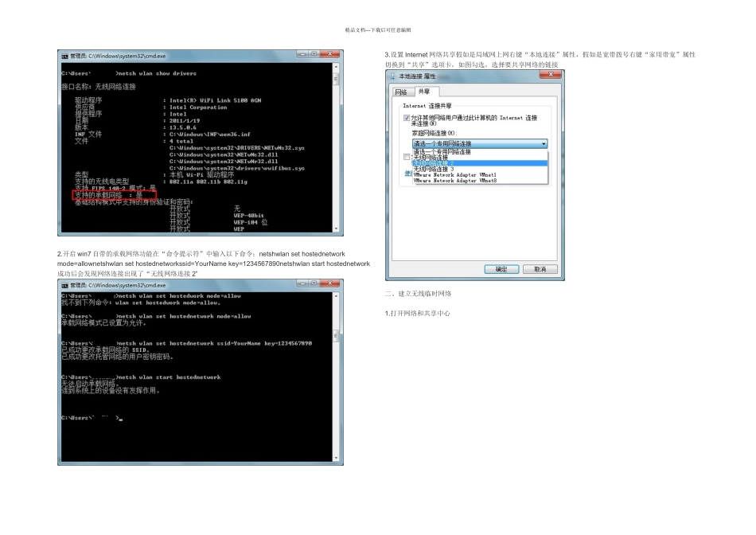Image resolution: width=756 pixels, height=535 pixels.
Task: Click 'netsh wlan show drivers' command text
Action: 158,74
